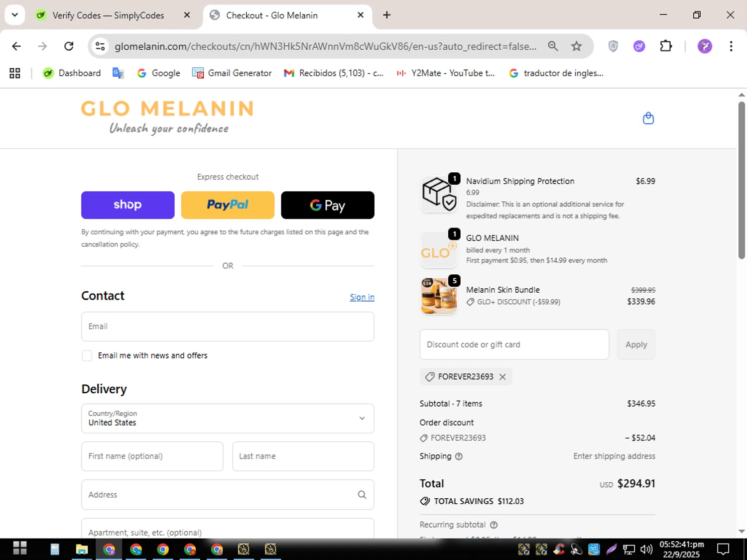747x560 pixels.
Task: Click the page vertical scrollbar
Action: [742, 180]
